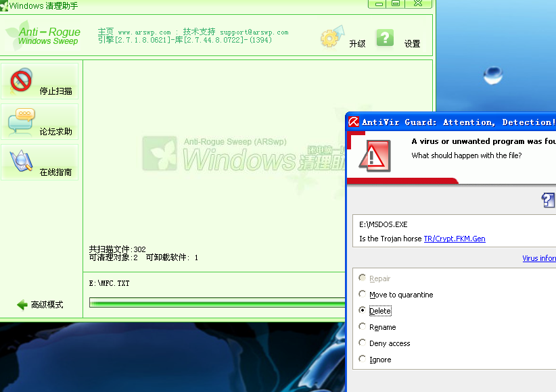556x392 pixels.
Task: Click the engine version 引擎[2.7.1.8.0621] text
Action: tap(134, 40)
